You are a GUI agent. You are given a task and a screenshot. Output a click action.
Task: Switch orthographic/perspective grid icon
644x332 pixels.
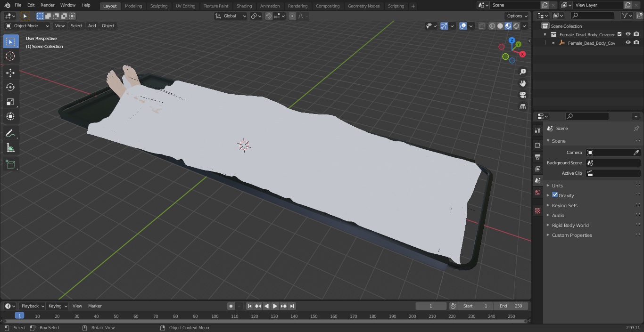[x=522, y=107]
